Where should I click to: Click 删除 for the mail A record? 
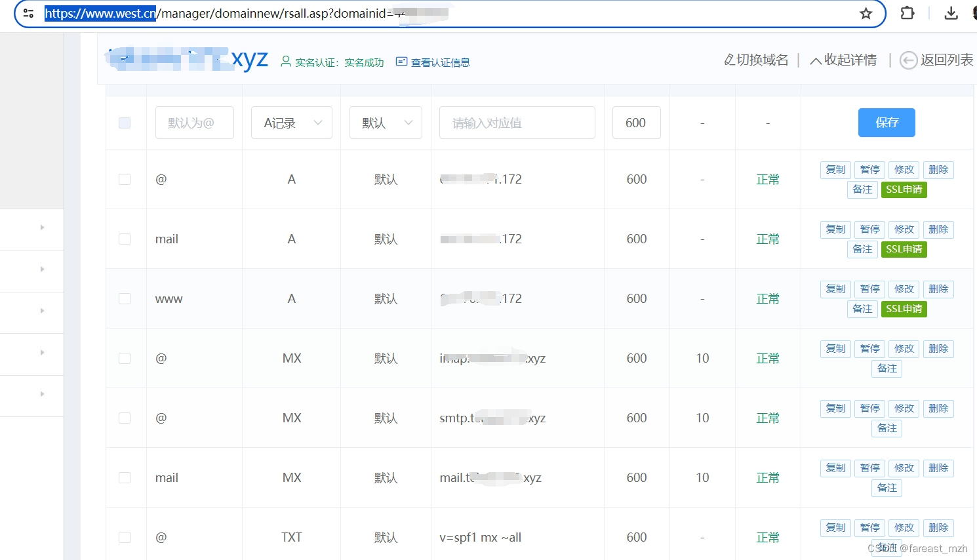[938, 230]
